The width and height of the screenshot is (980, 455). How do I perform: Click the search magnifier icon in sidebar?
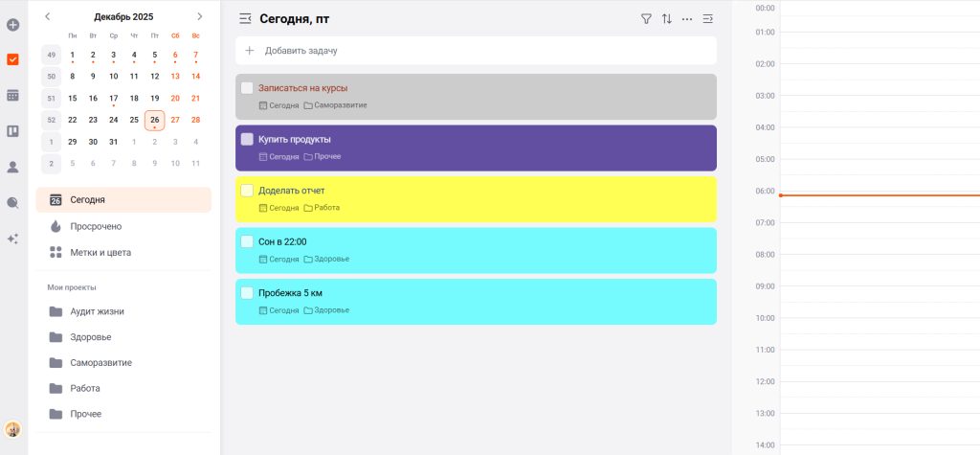pyautogui.click(x=13, y=202)
